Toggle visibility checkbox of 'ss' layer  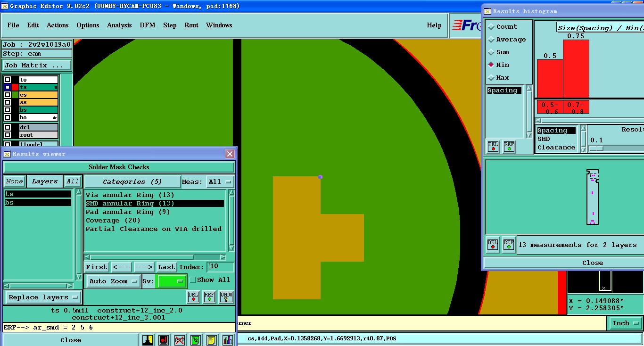click(x=8, y=102)
